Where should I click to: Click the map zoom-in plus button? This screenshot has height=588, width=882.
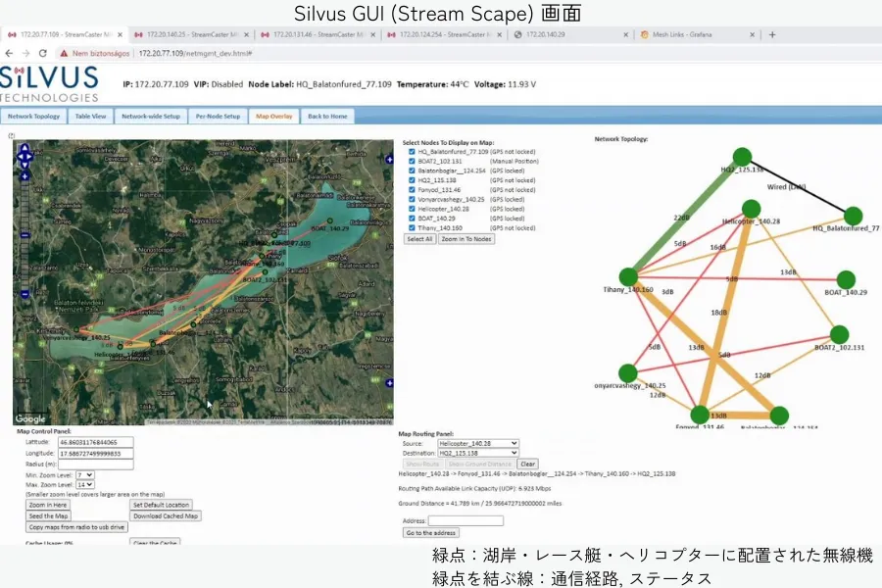pyautogui.click(x=24, y=176)
